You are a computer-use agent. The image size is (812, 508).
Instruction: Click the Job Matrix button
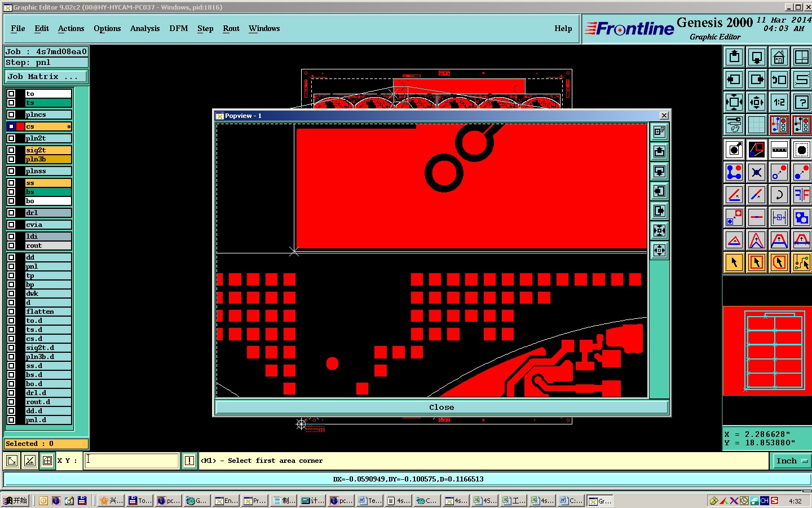[46, 76]
